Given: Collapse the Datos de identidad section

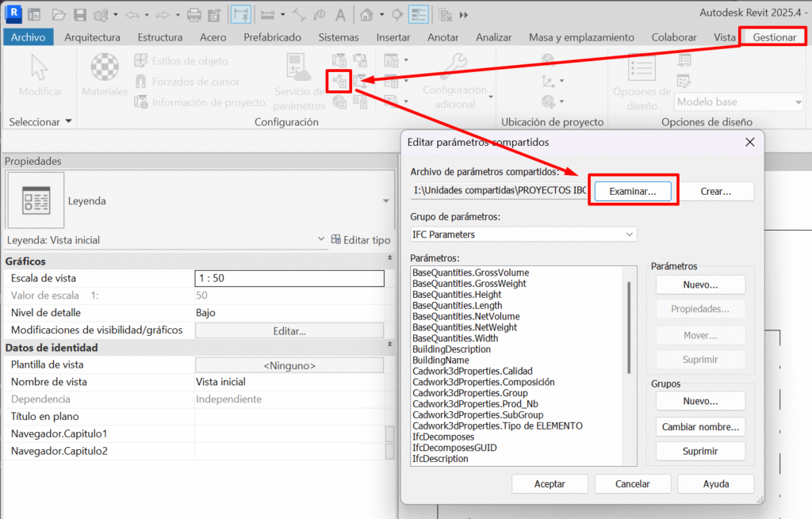Looking at the screenshot, I should 389,347.
